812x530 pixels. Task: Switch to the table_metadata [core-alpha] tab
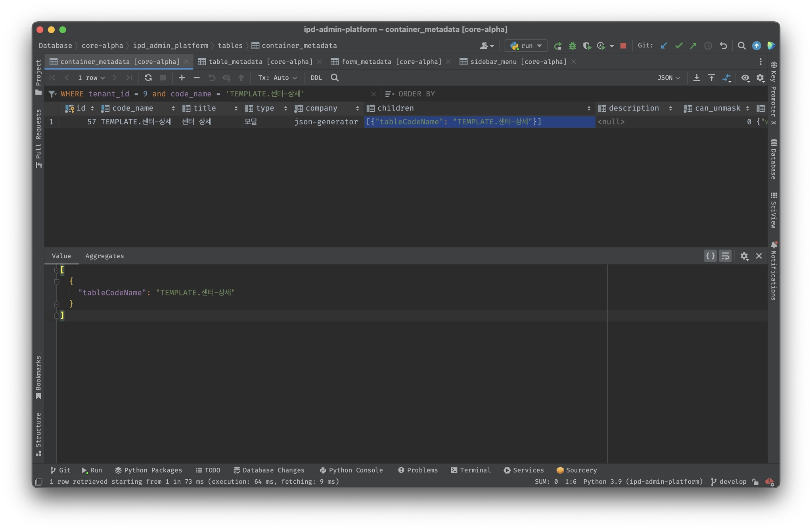260,62
